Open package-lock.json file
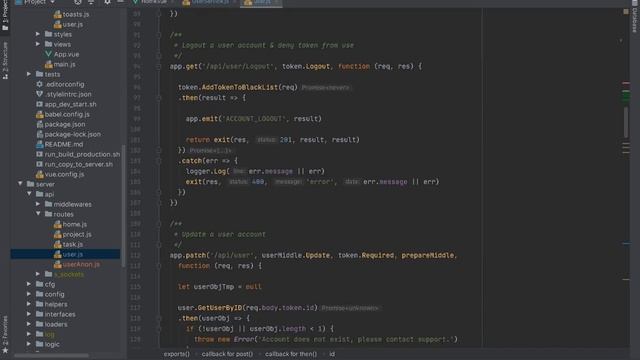Screen dimensions: 640x360 pos(68,134)
